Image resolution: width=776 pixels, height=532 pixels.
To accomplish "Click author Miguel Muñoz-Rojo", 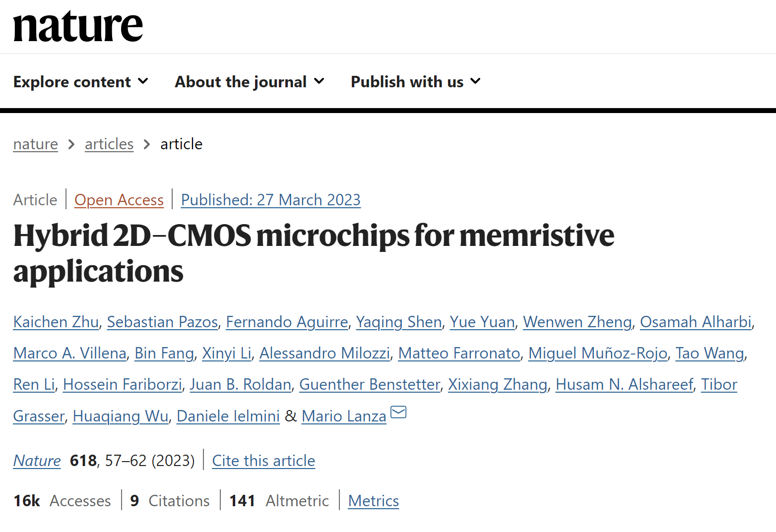I will [597, 353].
